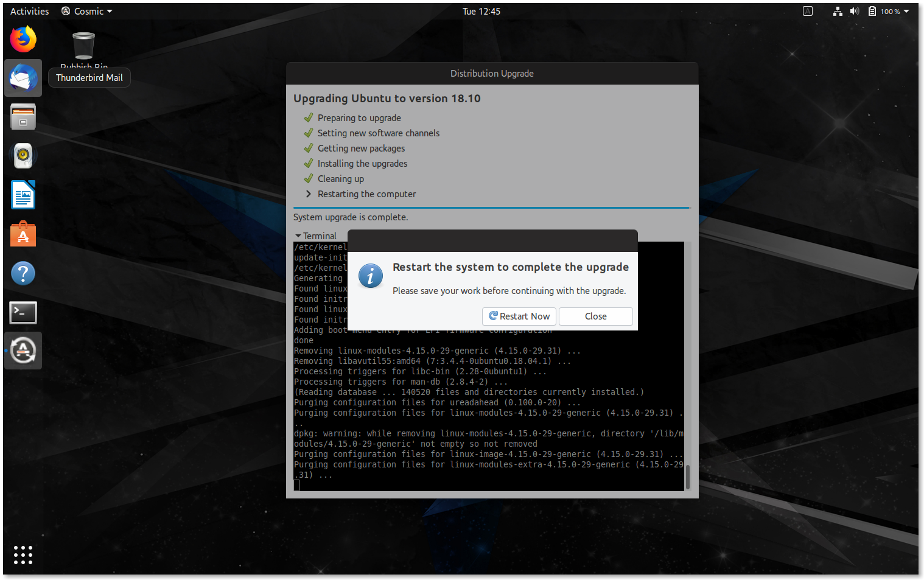Open Firefox from the dock
The height and width of the screenshot is (580, 924).
click(23, 40)
